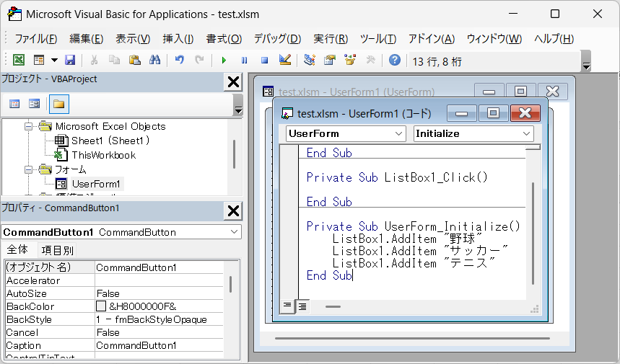The image size is (620, 364).
Task: Open VBA Help question mark icon
Action: [394, 60]
